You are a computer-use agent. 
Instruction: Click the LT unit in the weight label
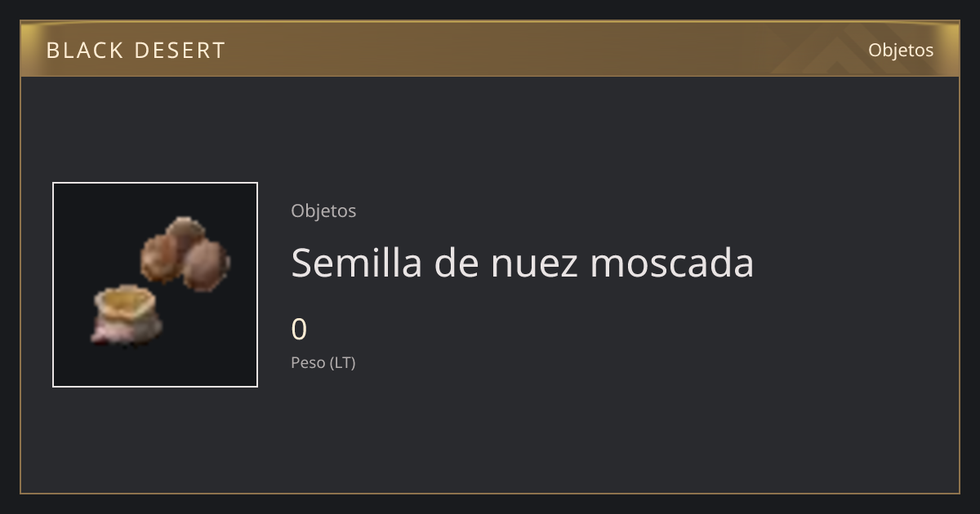(x=343, y=362)
